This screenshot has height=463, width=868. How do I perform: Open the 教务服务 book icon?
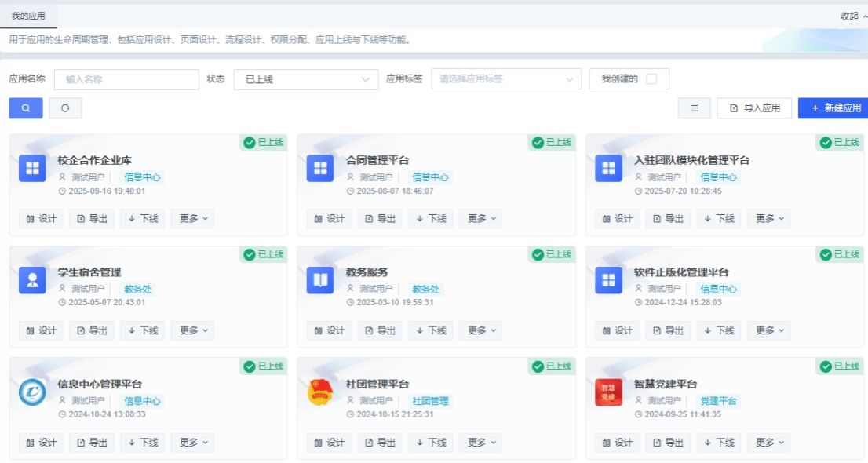(320, 280)
